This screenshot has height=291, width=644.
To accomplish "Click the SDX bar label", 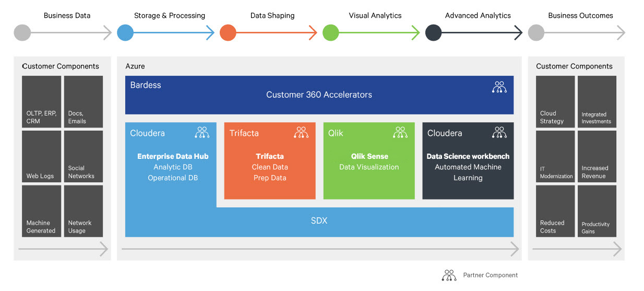I will click(x=319, y=220).
